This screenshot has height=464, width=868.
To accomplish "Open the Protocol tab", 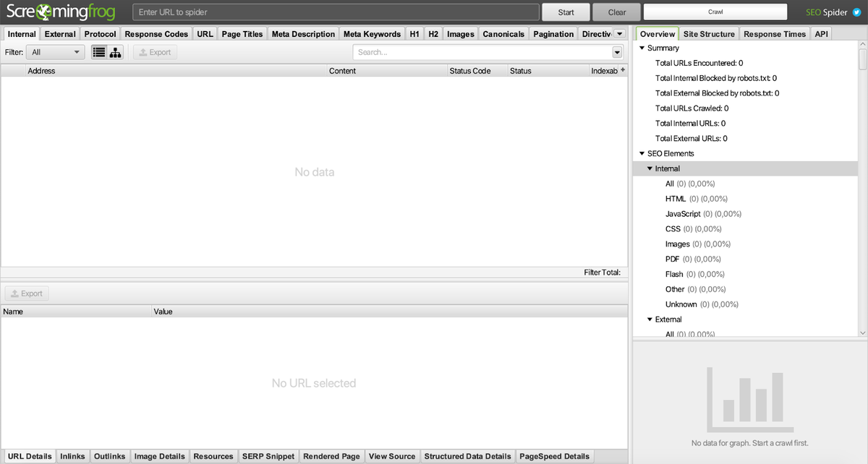I will coord(100,34).
